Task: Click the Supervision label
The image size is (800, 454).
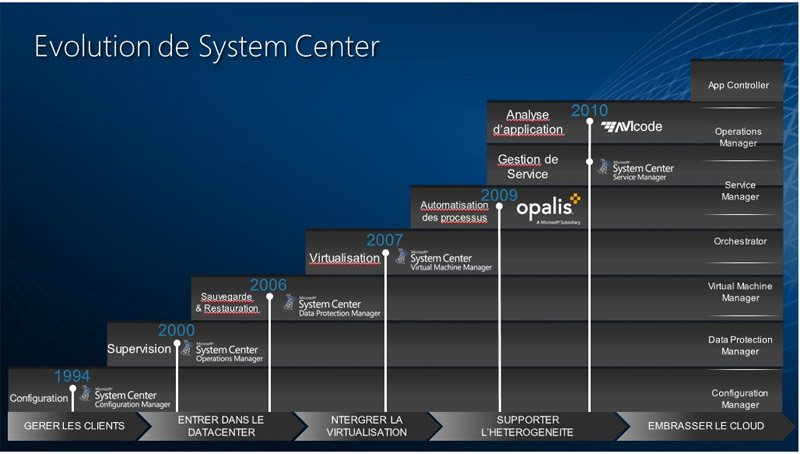Action: [x=139, y=349]
